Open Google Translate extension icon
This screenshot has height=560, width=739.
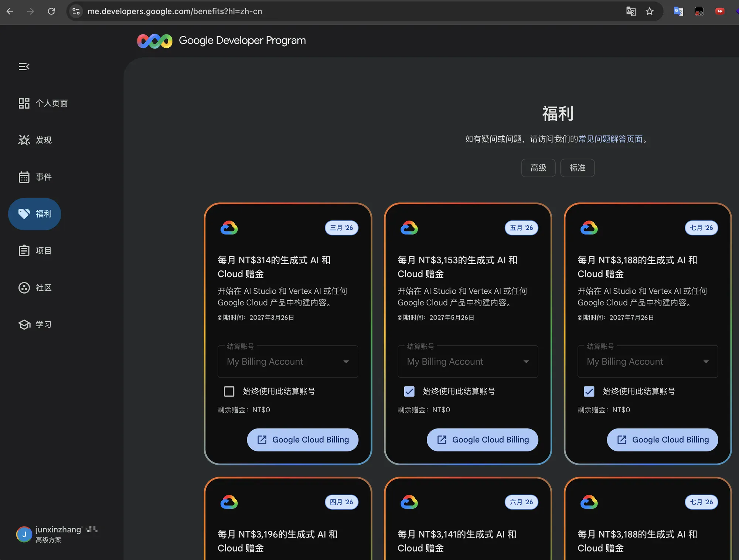678,11
